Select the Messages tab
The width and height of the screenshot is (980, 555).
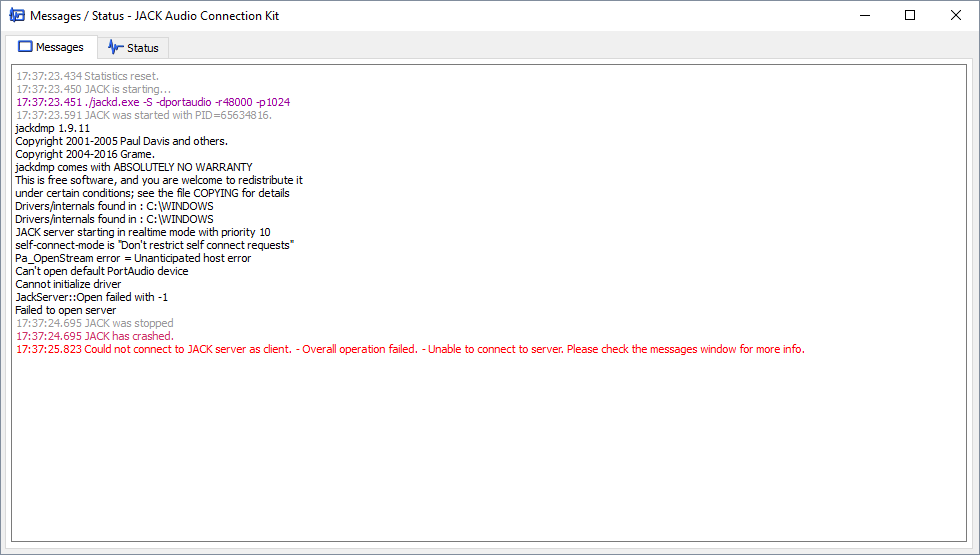(51, 47)
